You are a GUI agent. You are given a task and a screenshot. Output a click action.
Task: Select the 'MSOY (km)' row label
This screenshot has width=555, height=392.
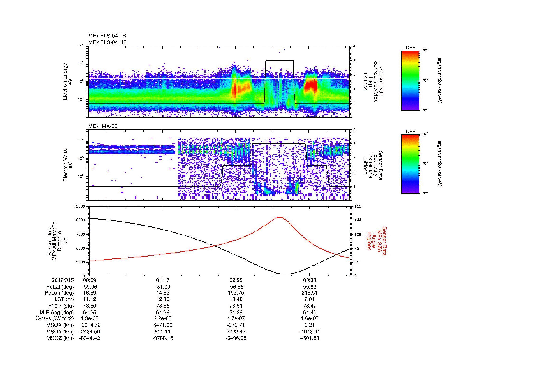click(x=61, y=332)
